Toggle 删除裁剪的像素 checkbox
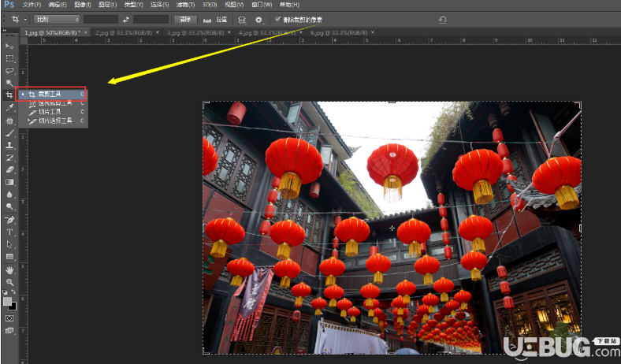 [277, 19]
